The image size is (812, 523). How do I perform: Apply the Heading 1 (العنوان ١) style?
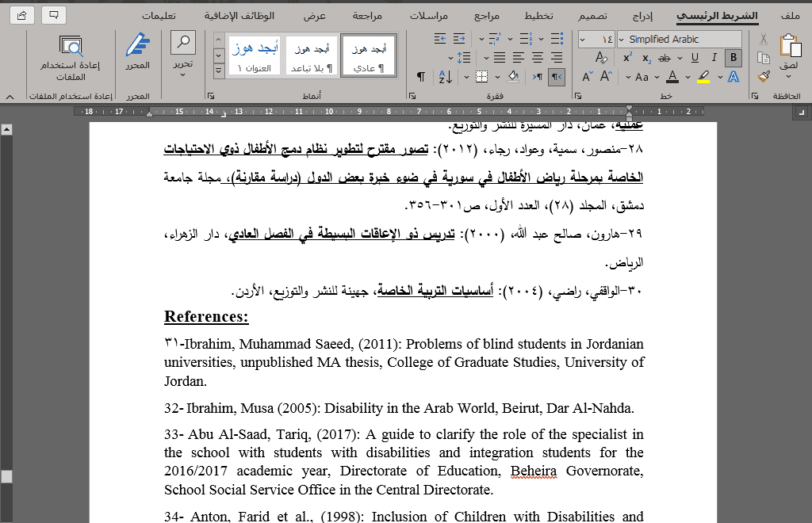pyautogui.click(x=255, y=56)
